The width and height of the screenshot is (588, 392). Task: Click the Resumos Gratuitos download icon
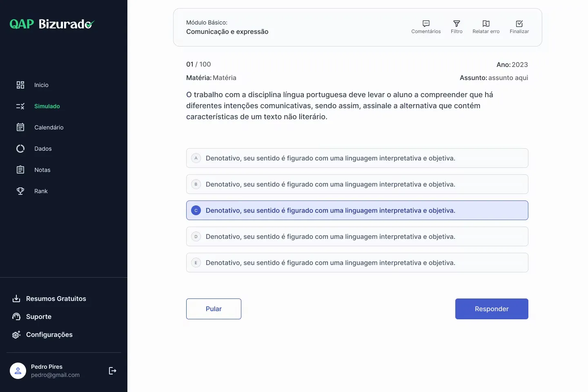[16, 298]
